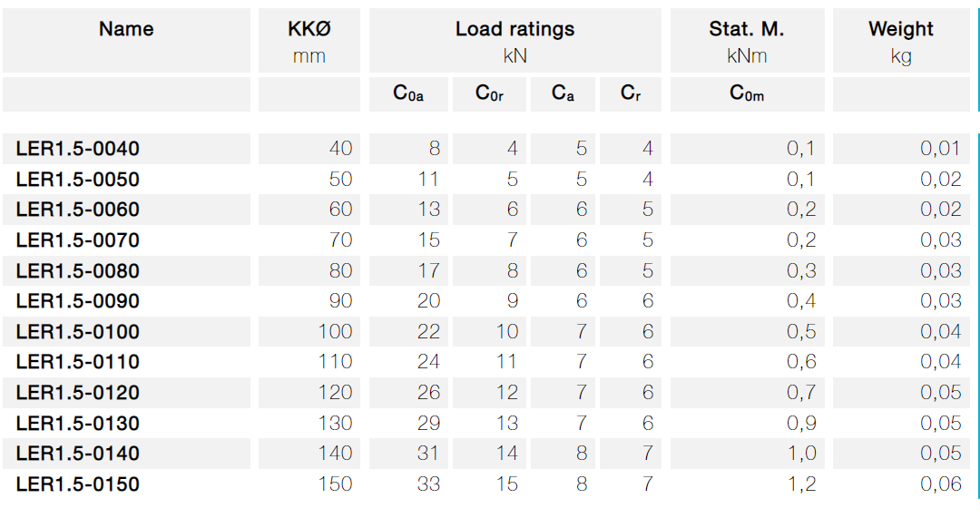Choose the LER1.5-0120 entry

point(77,393)
